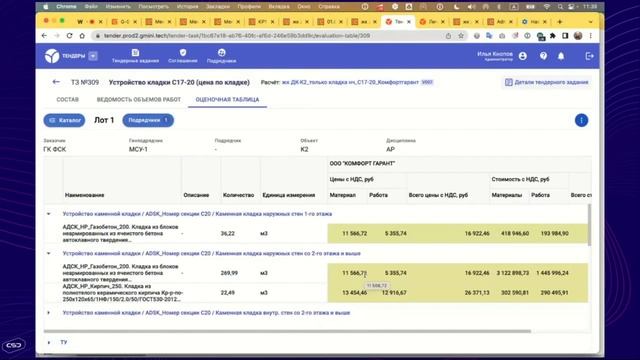The width and height of the screenshot is (640, 360).
Task: Open the Тендеры module switcher dropdown
Action: click(x=93, y=56)
